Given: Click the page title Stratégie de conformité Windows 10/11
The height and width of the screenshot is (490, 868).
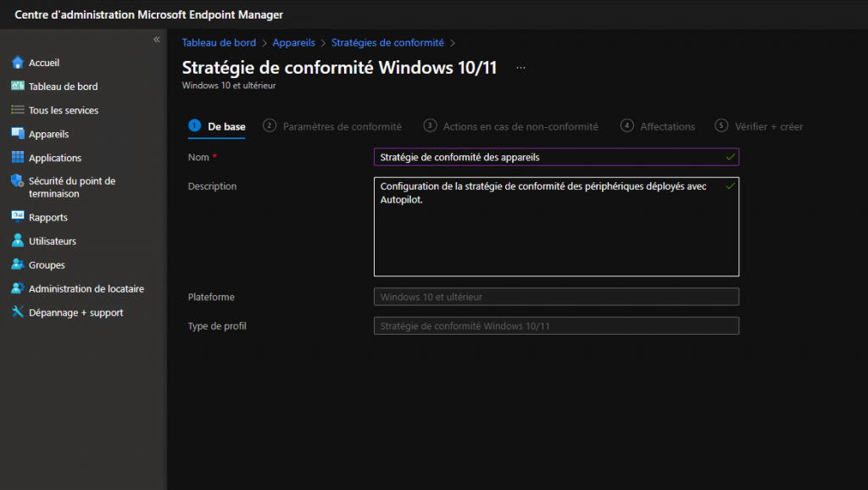Looking at the screenshot, I should (x=339, y=68).
